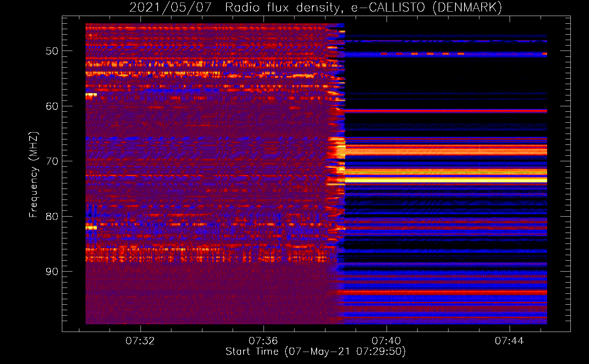Click the 07:32 time tick label

140,341
